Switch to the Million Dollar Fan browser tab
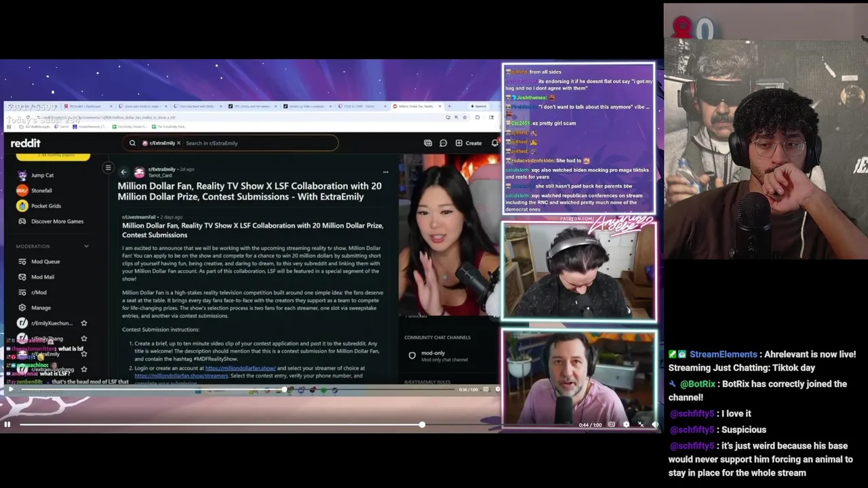This screenshot has width=868, height=488. point(416,106)
